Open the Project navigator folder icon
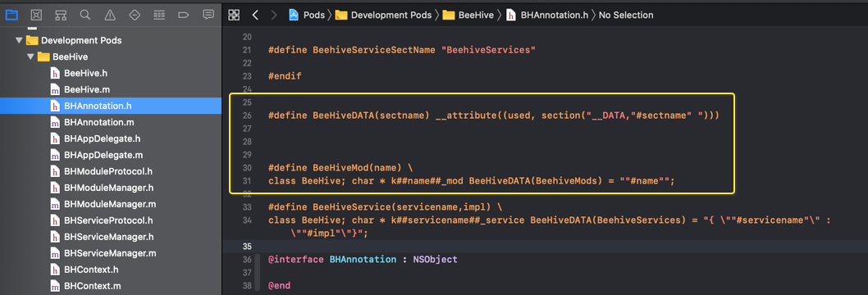The image size is (868, 295). coord(11,15)
